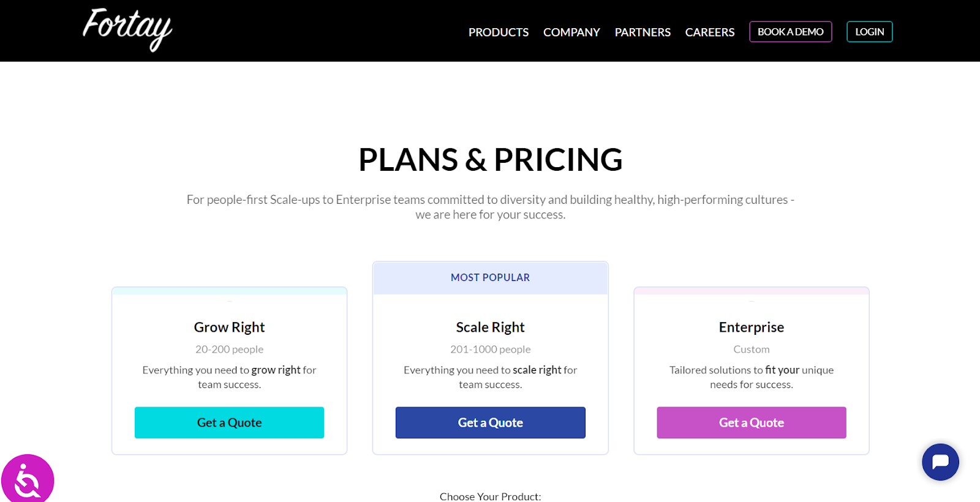The image size is (980, 502).
Task: Click the Fortay logo
Action: [127, 29]
